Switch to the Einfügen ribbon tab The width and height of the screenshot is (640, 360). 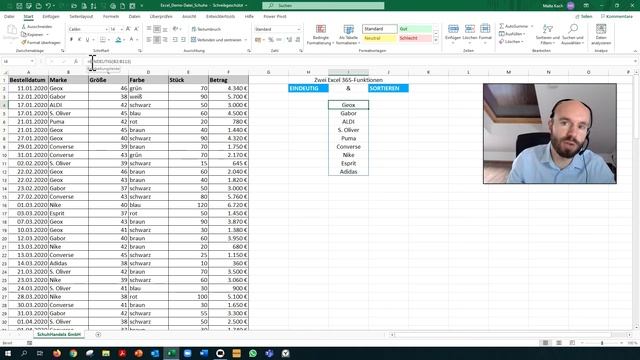[51, 16]
